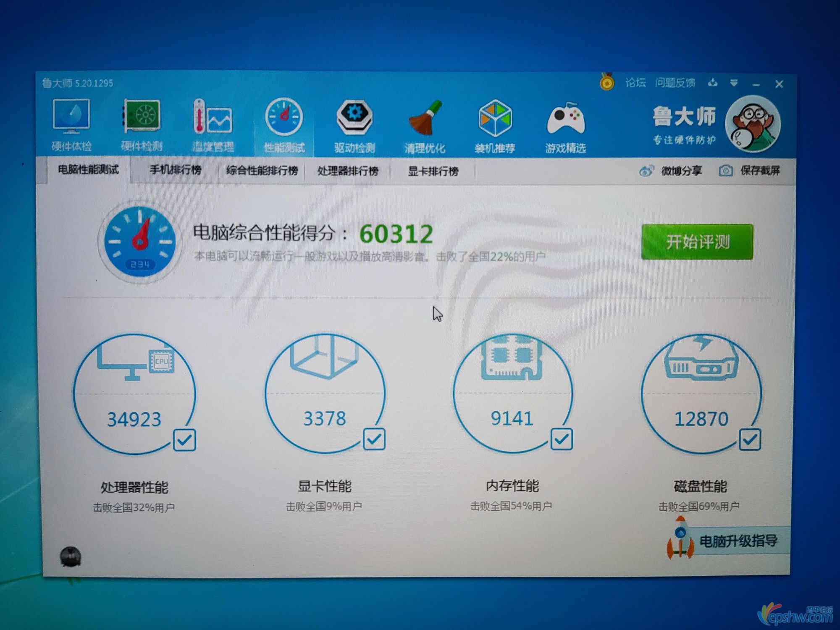Click the camera icon for 保存截屏
This screenshot has width=840, height=630.
click(x=726, y=171)
